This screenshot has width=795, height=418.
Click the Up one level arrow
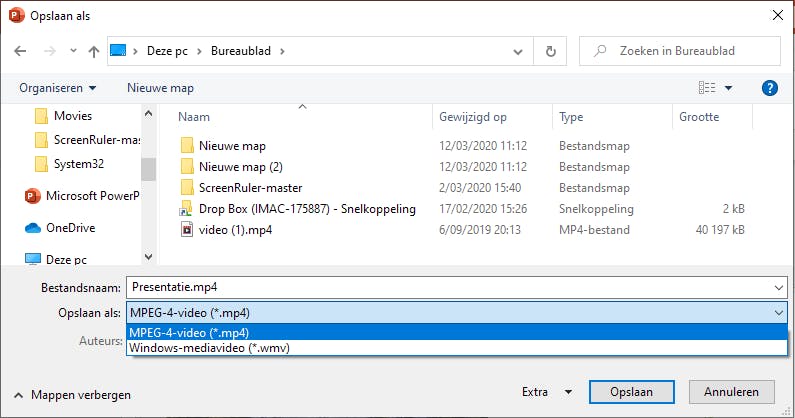tap(94, 51)
